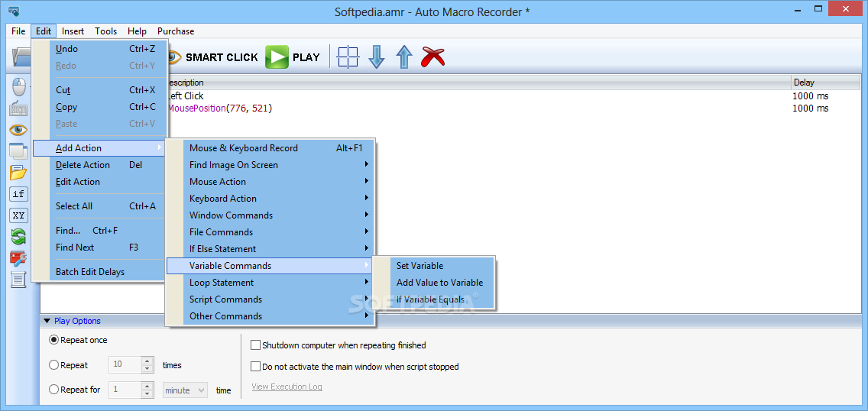Click the eye find-image sidebar icon

pyautogui.click(x=19, y=130)
